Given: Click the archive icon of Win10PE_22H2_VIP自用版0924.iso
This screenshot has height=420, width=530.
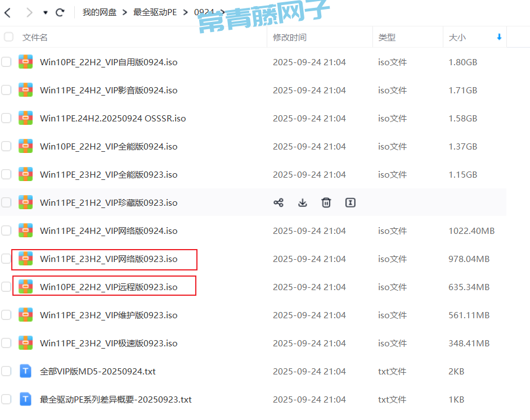Looking at the screenshot, I should point(25,62).
